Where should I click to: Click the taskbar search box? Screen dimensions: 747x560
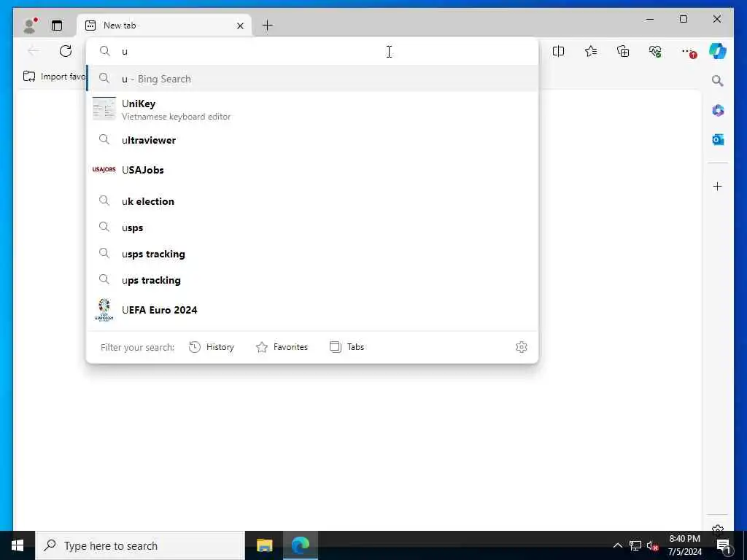(x=140, y=545)
